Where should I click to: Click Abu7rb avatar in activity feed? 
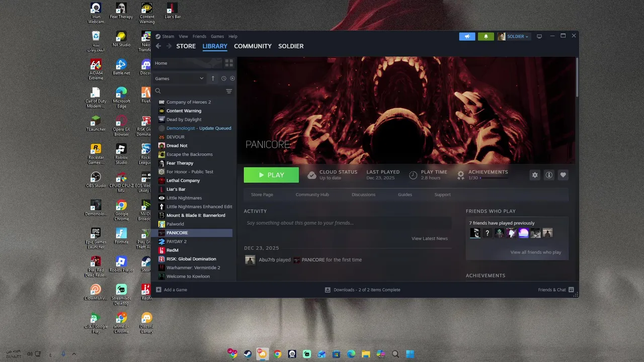[x=250, y=260]
